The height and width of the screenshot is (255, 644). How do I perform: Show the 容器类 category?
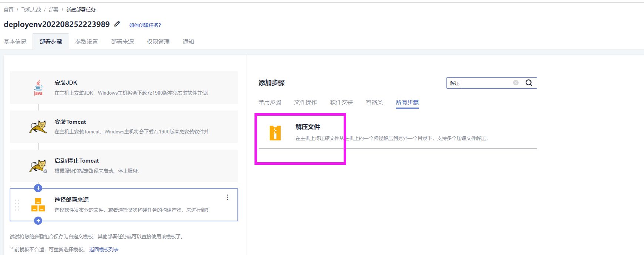pyautogui.click(x=374, y=102)
